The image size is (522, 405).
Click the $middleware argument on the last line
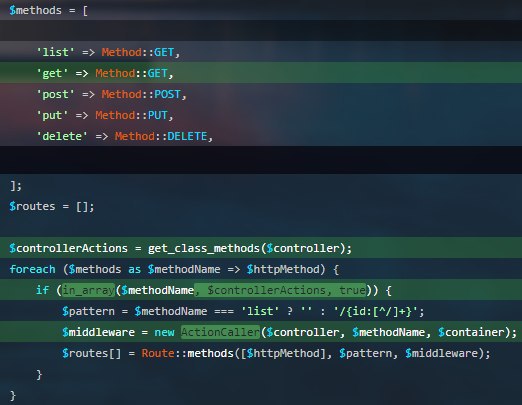(441, 353)
